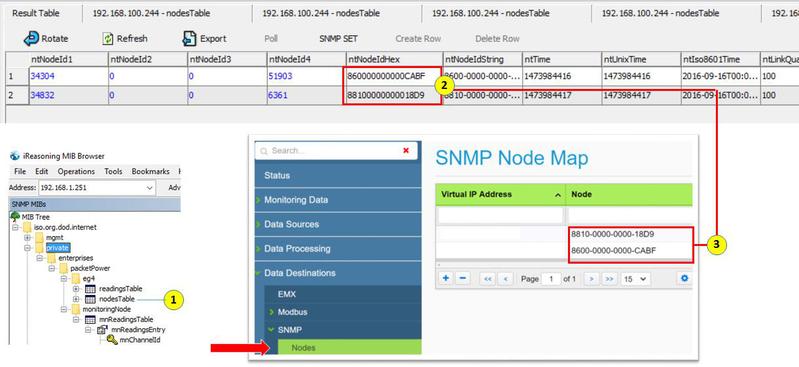Screen dimensions: 799x367
Task: Remove a node with the minus button
Action: tap(462, 278)
